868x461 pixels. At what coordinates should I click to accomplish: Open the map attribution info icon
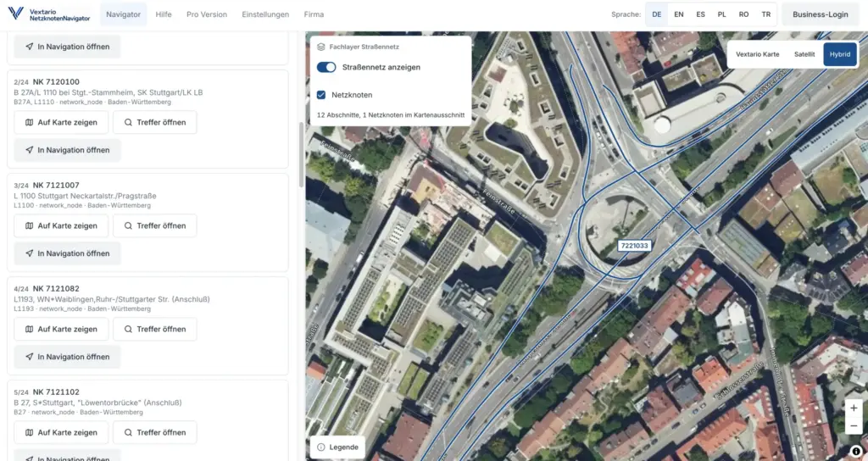point(856,451)
